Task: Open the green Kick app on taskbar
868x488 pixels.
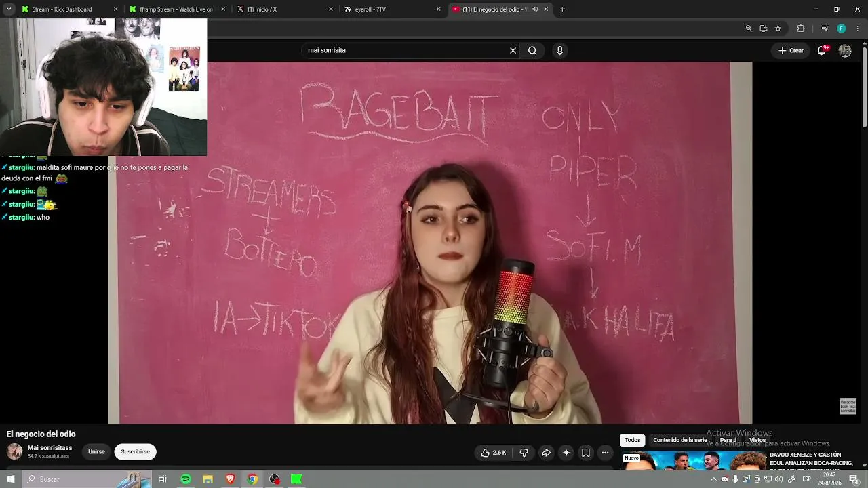Action: pyautogui.click(x=296, y=479)
